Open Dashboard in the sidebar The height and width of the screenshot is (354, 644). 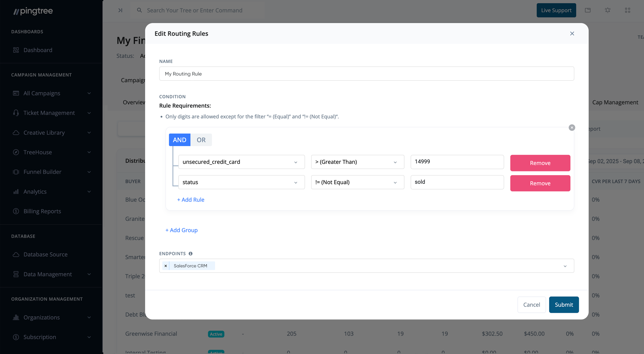(x=38, y=50)
